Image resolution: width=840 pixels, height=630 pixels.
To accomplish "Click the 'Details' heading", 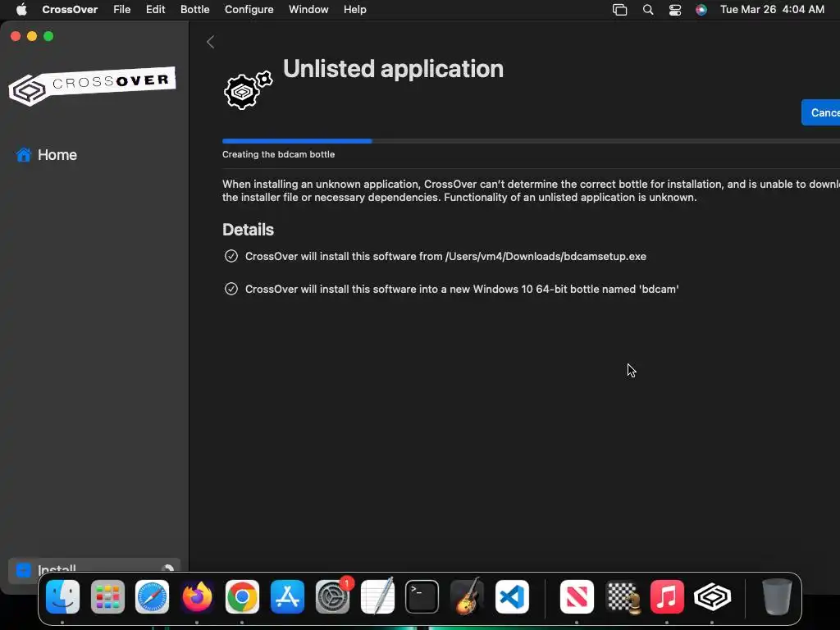I will pos(248,230).
